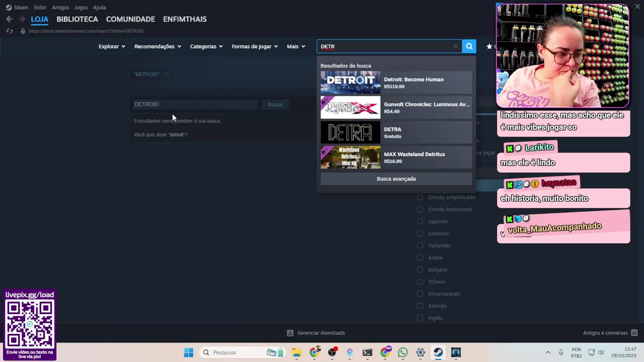Viewport: 644px width, 362px height.
Task: Check the Dinamarquês language box
Action: [420, 294]
